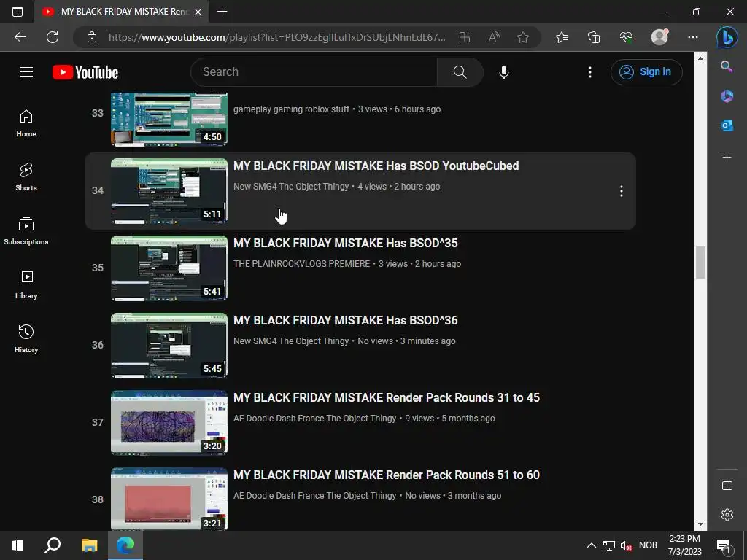Open channel THE PLAINROCKVLOGS PREMIERE

coord(301,264)
